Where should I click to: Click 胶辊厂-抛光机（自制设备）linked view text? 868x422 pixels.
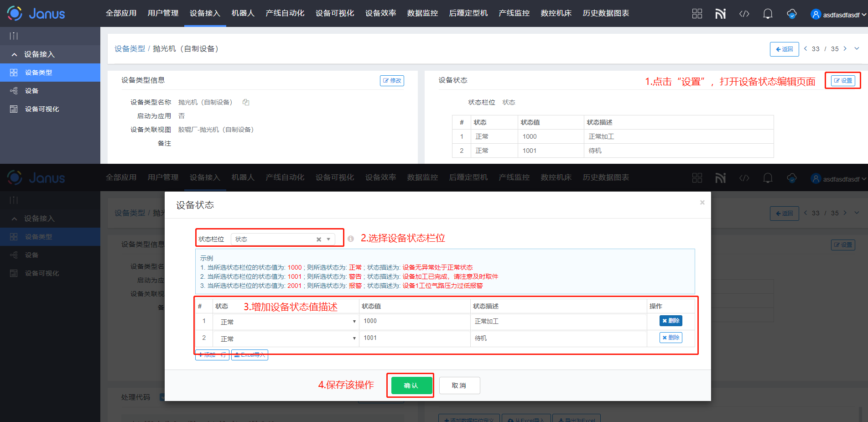216,130
